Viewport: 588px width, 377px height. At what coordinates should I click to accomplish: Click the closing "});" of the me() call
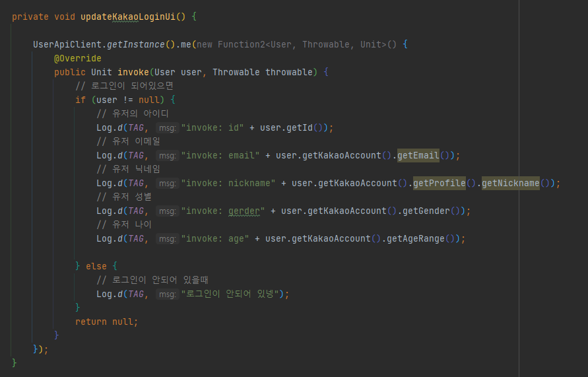(x=40, y=350)
